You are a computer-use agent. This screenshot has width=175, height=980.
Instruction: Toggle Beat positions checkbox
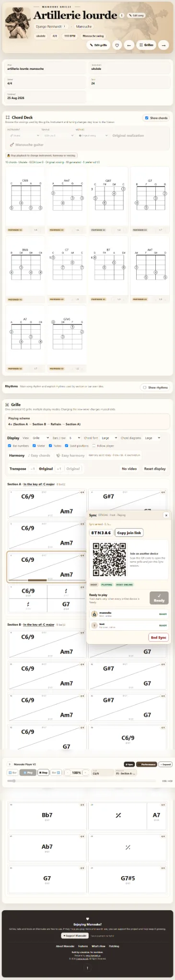(x=67, y=445)
